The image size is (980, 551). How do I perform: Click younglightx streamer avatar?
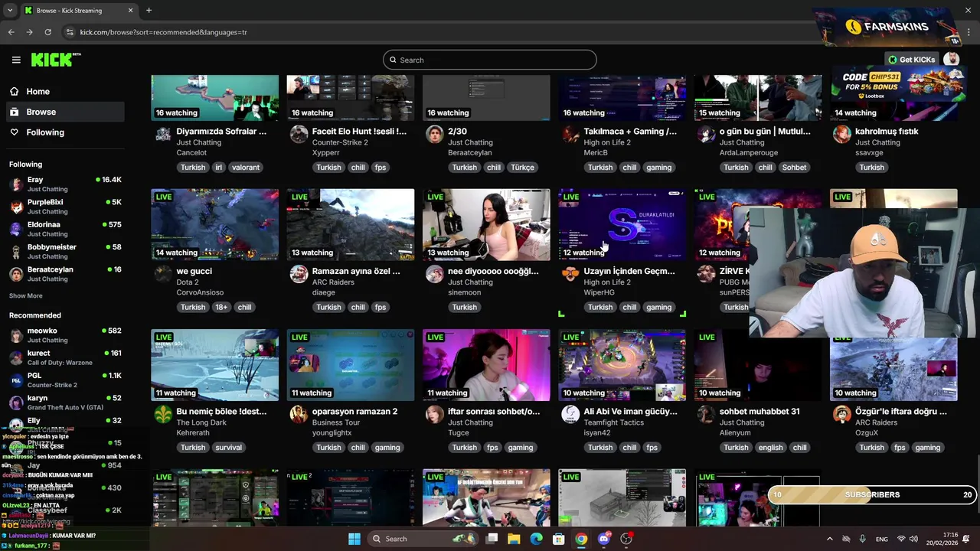[x=299, y=415]
